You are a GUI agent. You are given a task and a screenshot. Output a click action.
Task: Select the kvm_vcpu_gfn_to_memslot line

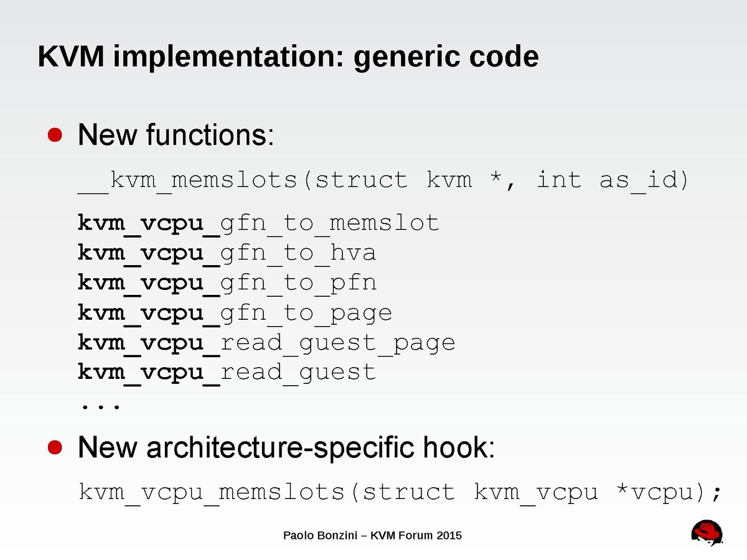(x=258, y=223)
